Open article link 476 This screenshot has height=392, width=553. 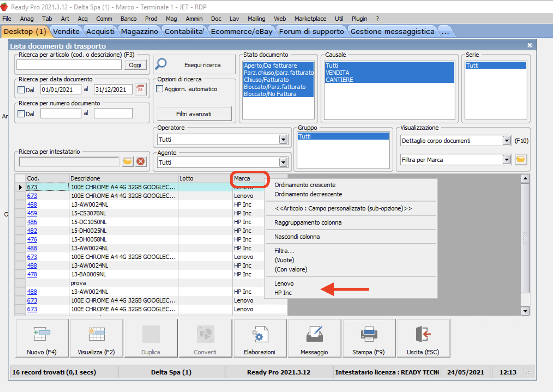click(x=32, y=239)
